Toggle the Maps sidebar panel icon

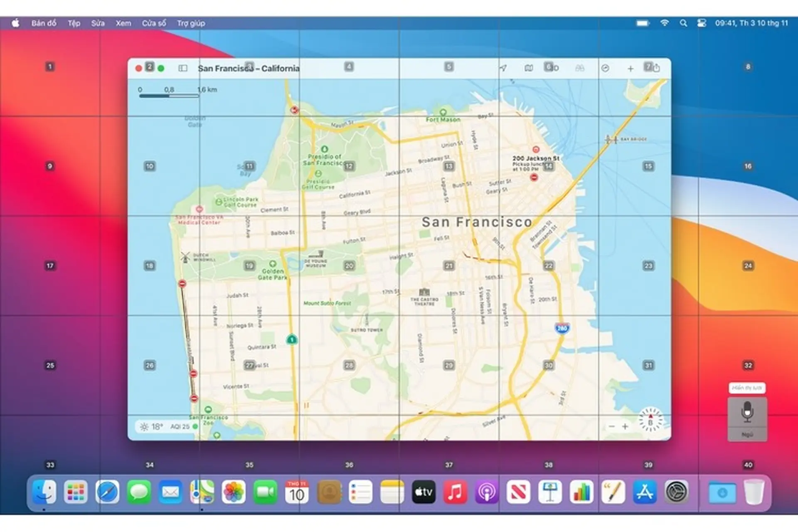click(x=183, y=68)
